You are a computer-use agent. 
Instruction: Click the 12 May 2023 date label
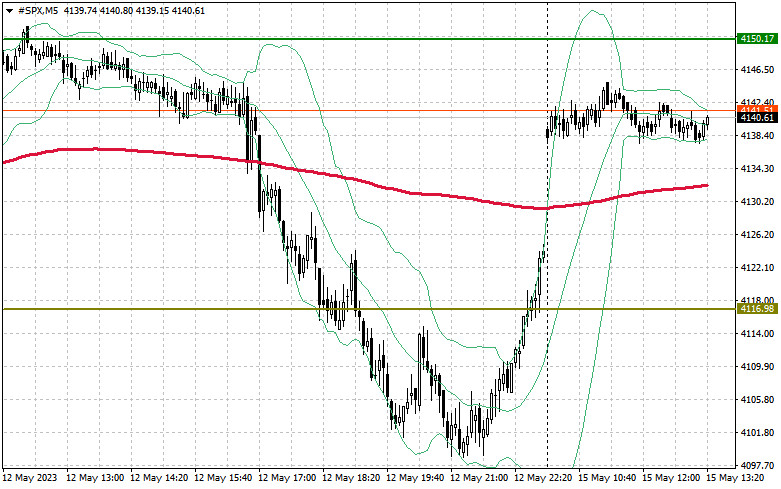(x=29, y=478)
